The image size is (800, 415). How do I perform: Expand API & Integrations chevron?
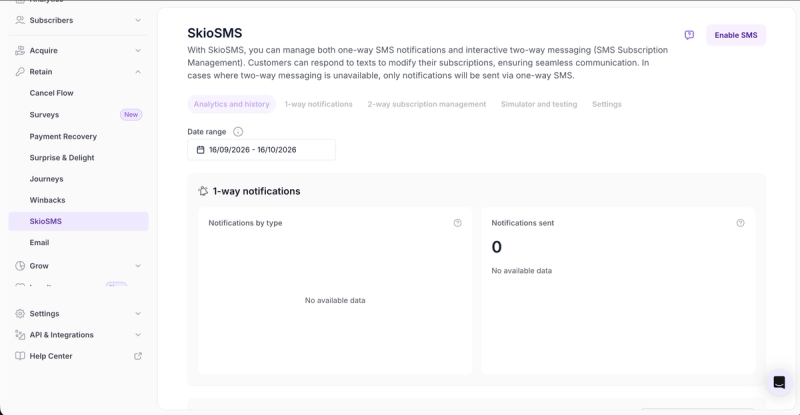click(x=138, y=335)
